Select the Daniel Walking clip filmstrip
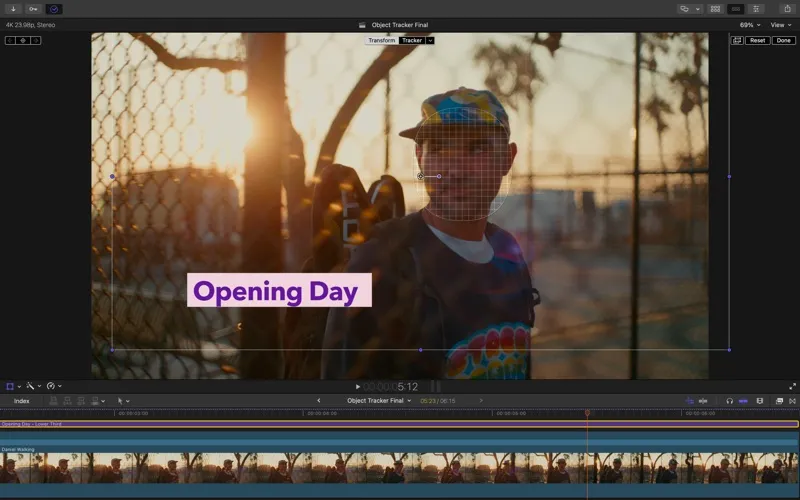The height and width of the screenshot is (500, 800). tap(399, 468)
